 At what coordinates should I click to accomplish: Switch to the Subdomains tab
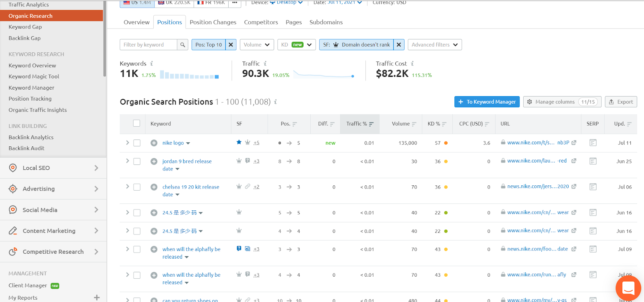[326, 22]
